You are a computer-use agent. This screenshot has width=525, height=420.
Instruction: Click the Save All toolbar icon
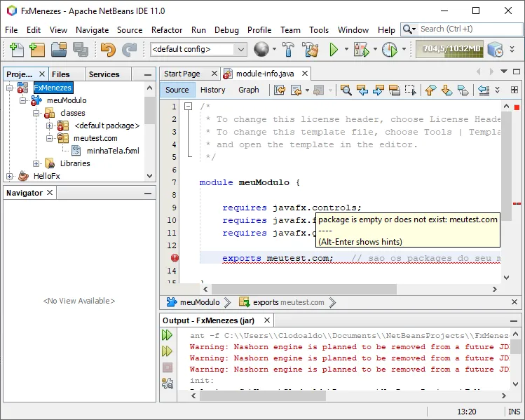[81, 50]
